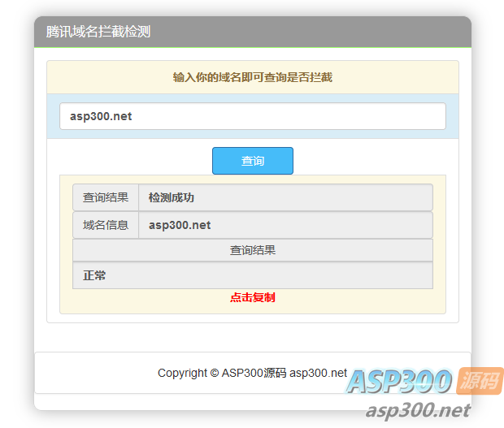The width and height of the screenshot is (504, 428).
Task: Click the 域名信息 row label
Action: 106,225
